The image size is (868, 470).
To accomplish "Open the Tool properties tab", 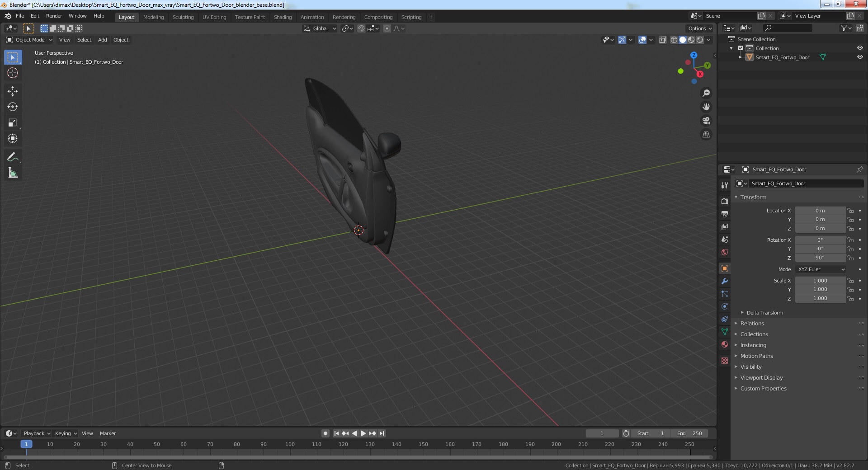I will pos(725,185).
